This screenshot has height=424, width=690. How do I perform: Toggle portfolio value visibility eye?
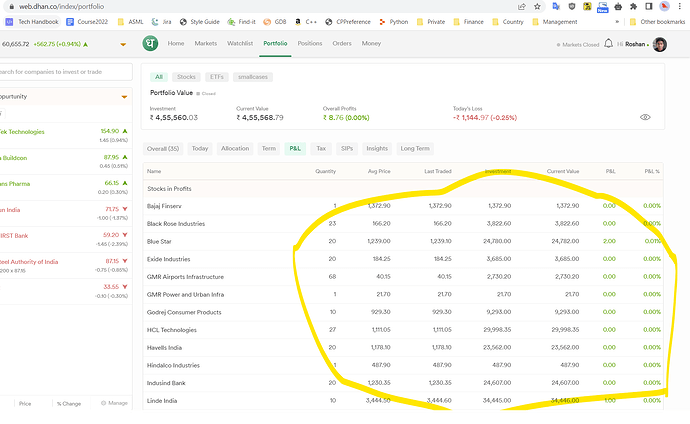645,117
